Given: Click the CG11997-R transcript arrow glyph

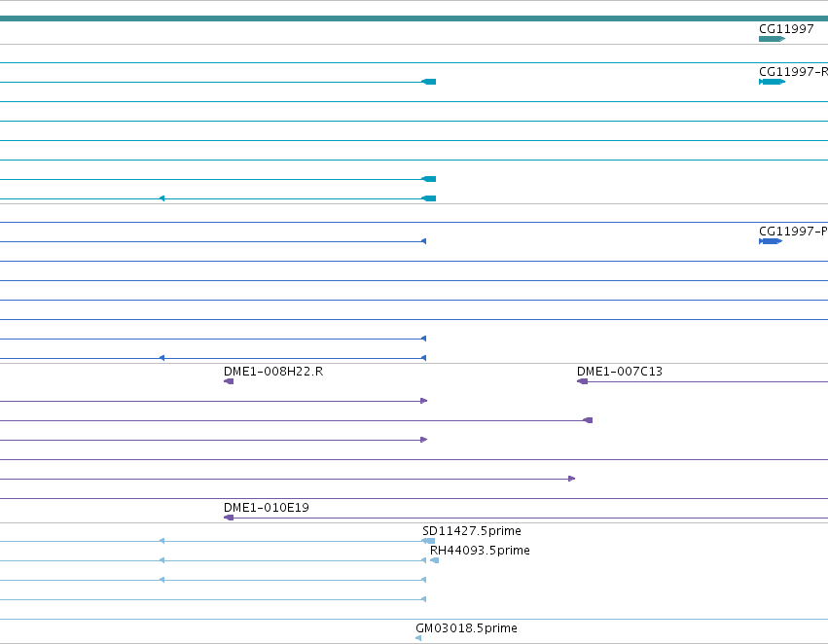Looking at the screenshot, I should pyautogui.click(x=772, y=82).
